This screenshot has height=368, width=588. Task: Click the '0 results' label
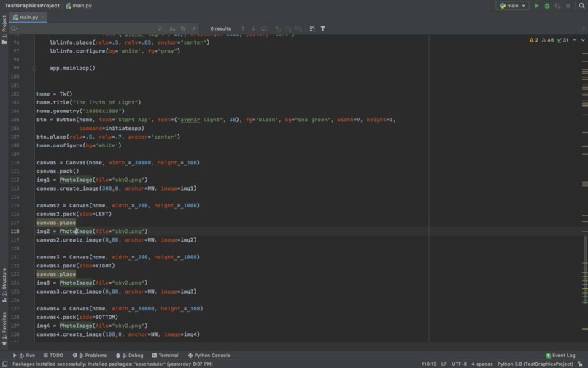(x=220, y=28)
